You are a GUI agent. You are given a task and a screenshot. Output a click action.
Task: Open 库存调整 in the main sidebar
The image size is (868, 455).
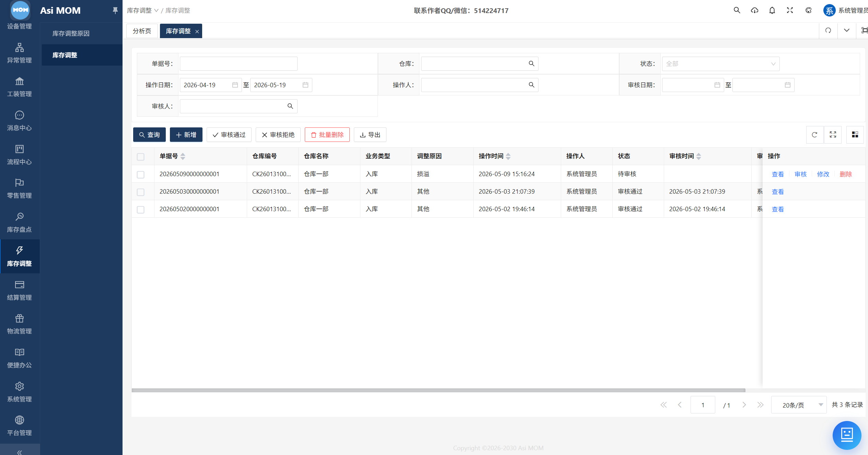[20, 257]
